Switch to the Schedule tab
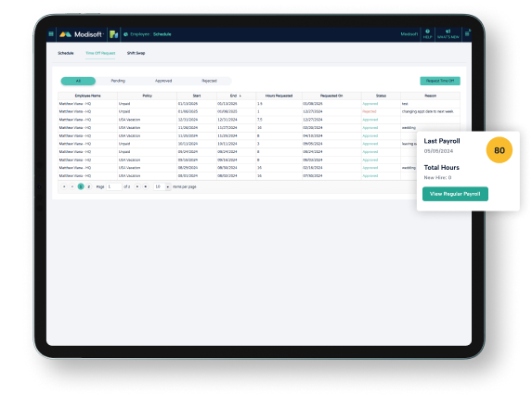This screenshot has height=397, width=532. (x=66, y=53)
